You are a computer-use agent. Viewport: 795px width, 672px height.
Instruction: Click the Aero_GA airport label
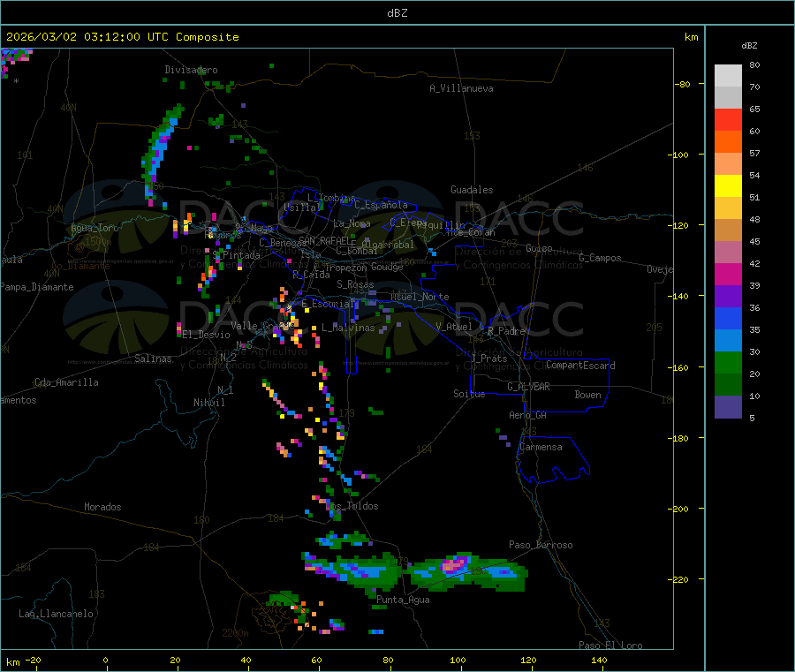tap(528, 415)
